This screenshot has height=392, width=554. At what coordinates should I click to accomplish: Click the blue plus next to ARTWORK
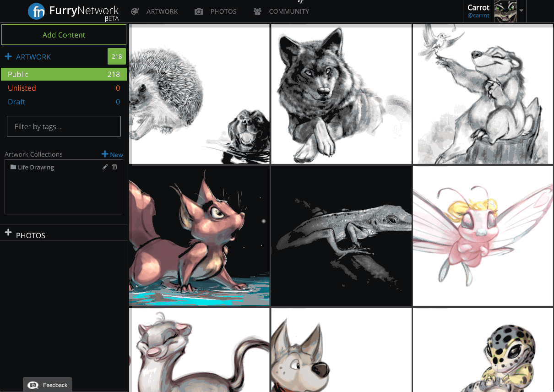(8, 56)
